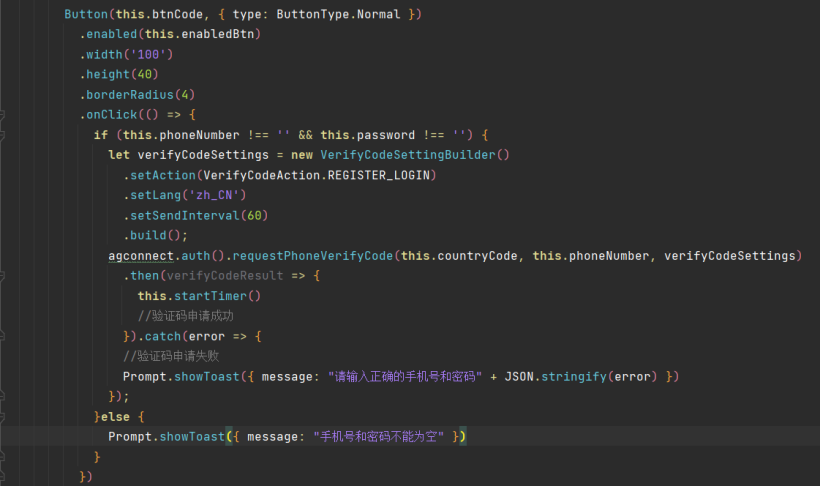Viewport: 820px width, 486px height.
Task: Click 'phoneNumber' in requestPhoneVerifyCode arguments
Action: coord(609,256)
